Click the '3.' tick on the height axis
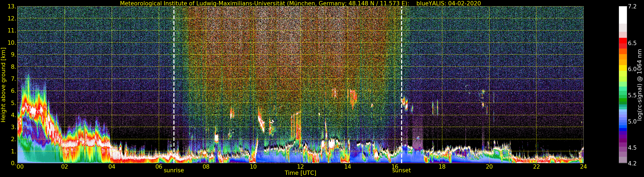The image size is (644, 177). pos(14,127)
